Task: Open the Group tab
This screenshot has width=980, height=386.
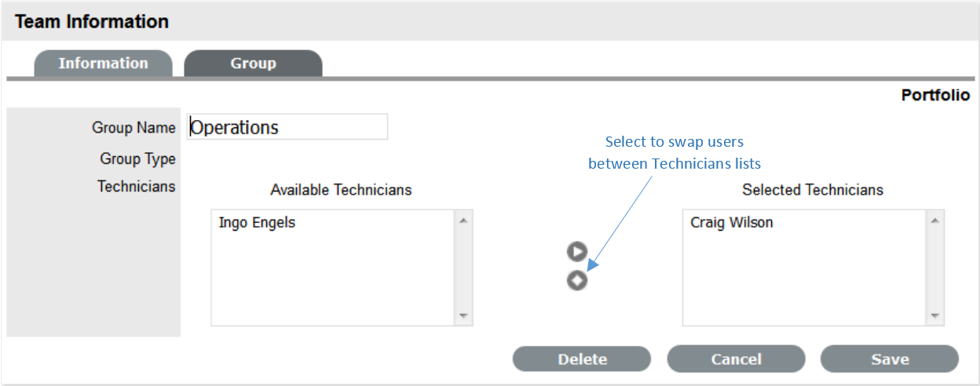Action: pos(253,64)
